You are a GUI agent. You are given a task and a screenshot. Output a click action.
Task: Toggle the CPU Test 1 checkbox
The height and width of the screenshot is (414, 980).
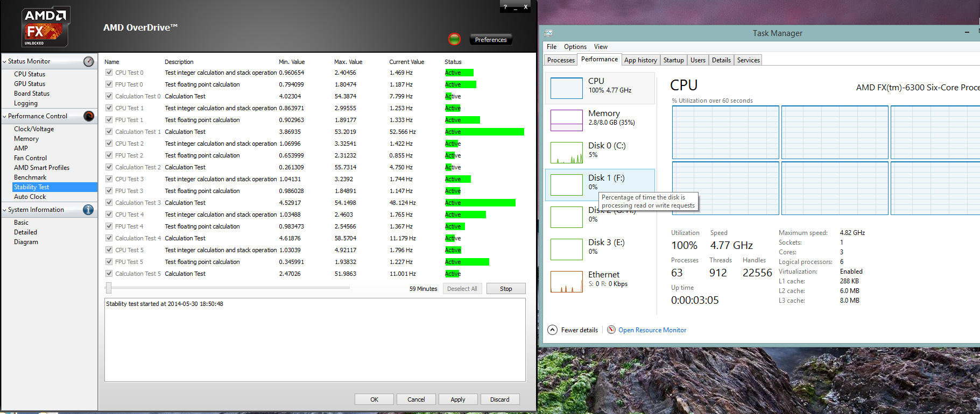[109, 108]
